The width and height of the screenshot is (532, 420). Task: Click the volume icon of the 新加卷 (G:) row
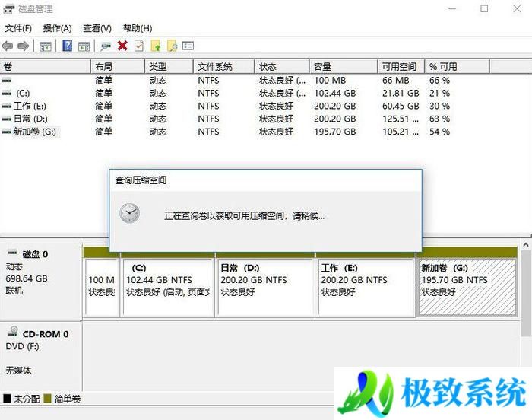pos(6,132)
